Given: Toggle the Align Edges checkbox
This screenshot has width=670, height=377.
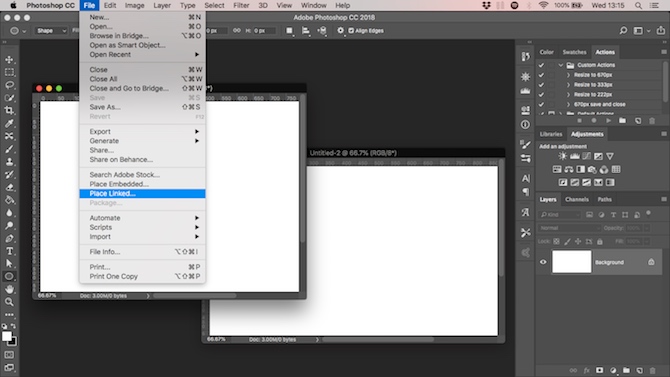Looking at the screenshot, I should pyautogui.click(x=351, y=31).
